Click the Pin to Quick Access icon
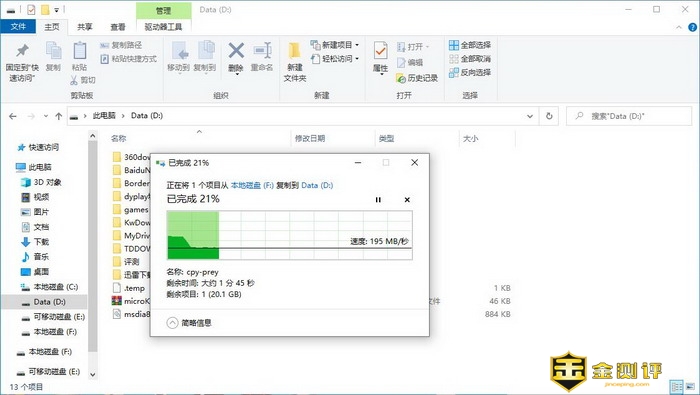 (x=22, y=51)
